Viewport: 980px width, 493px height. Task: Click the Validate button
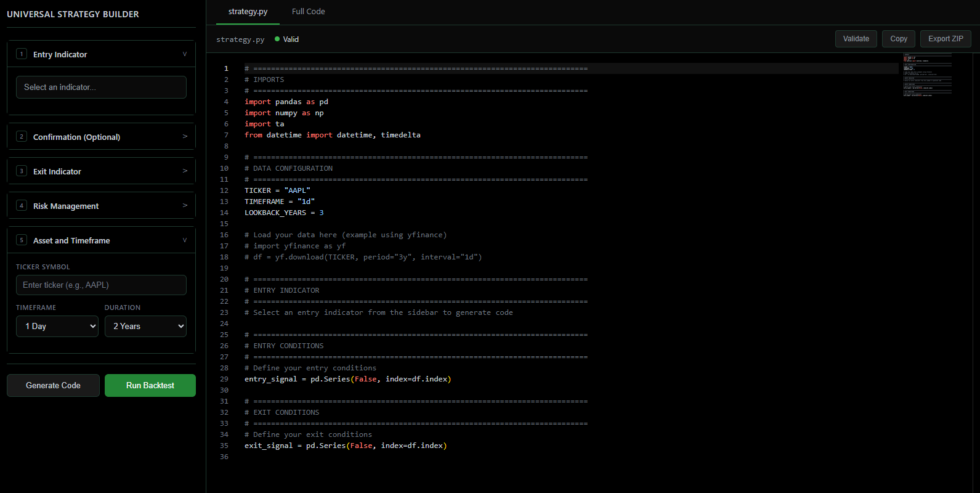[856, 39]
